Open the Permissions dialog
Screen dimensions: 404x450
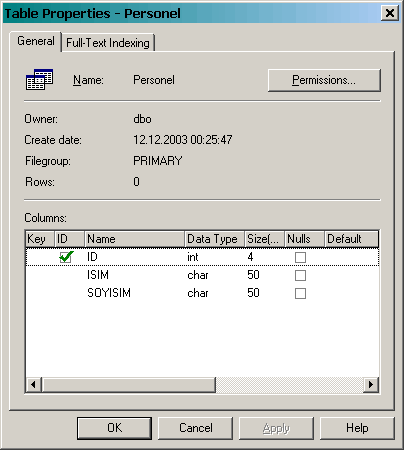point(324,80)
